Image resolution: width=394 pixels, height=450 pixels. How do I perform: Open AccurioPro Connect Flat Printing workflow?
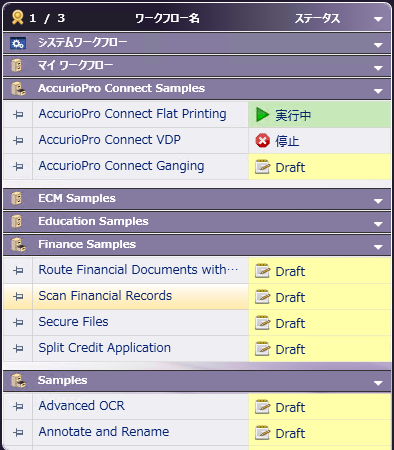(x=132, y=114)
